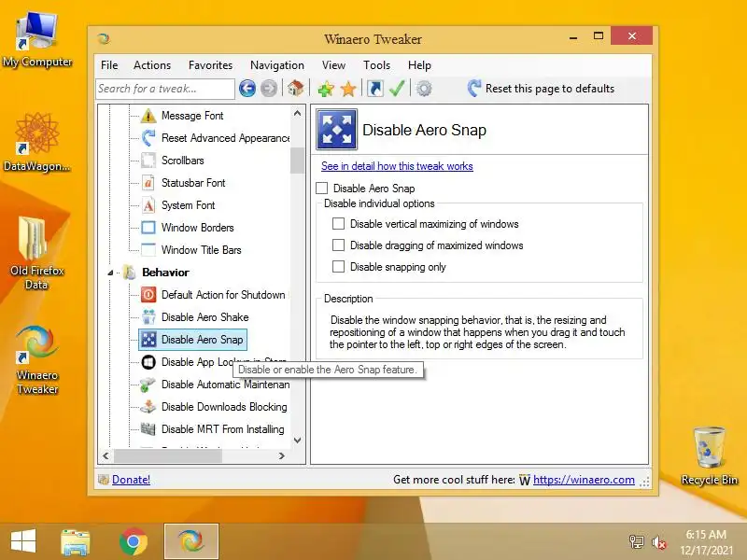The height and width of the screenshot is (560, 747).
Task: Click the Reset Advanced Appearance icon
Action: pos(148,138)
